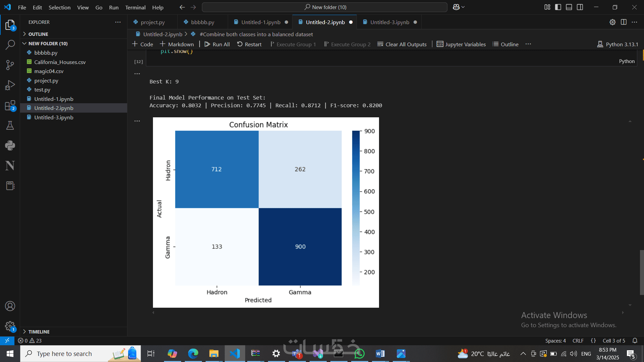Expand the OUTLINE section
The width and height of the screenshot is (644, 362).
(x=38, y=34)
